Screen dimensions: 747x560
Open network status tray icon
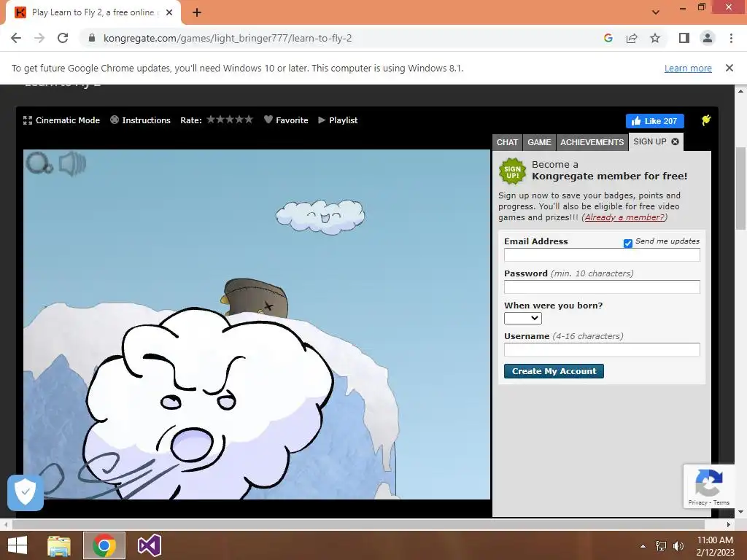pyautogui.click(x=661, y=546)
